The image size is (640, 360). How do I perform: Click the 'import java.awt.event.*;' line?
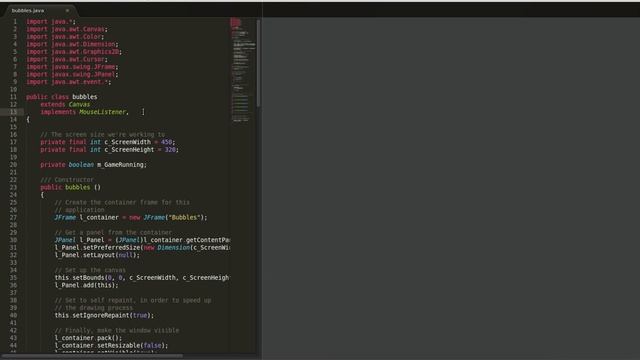pos(69,82)
